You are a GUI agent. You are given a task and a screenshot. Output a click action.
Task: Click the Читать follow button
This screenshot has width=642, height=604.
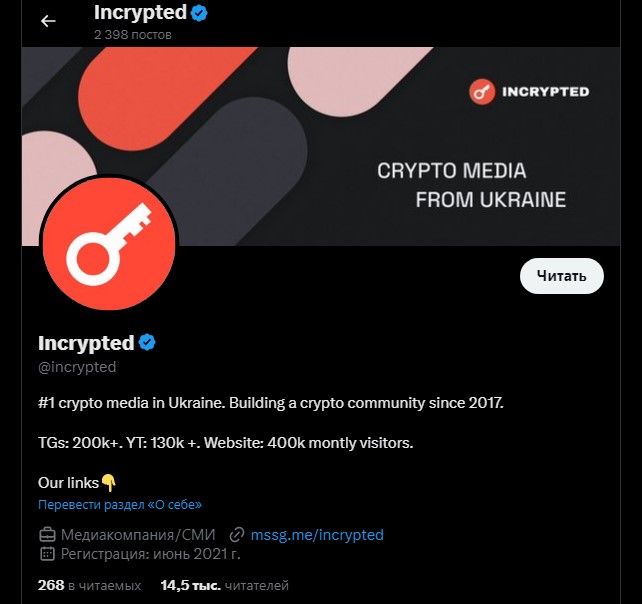tap(561, 276)
